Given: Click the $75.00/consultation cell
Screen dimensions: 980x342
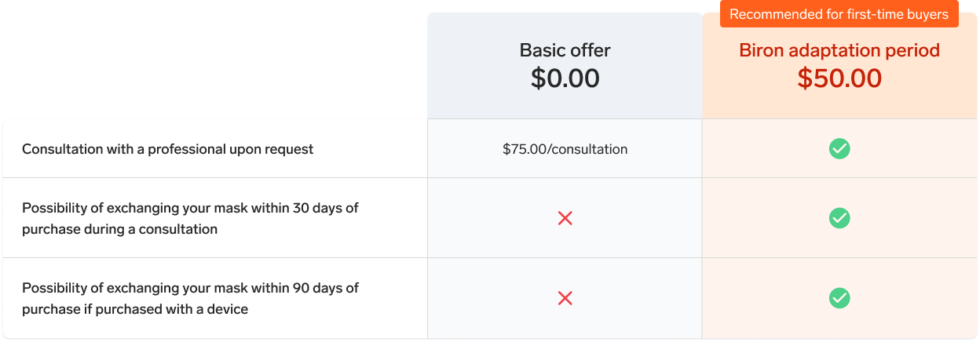Looking at the screenshot, I should [565, 149].
